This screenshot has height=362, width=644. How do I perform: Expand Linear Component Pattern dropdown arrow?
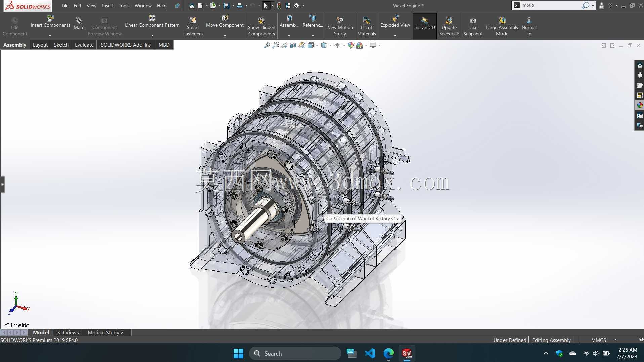tap(152, 36)
